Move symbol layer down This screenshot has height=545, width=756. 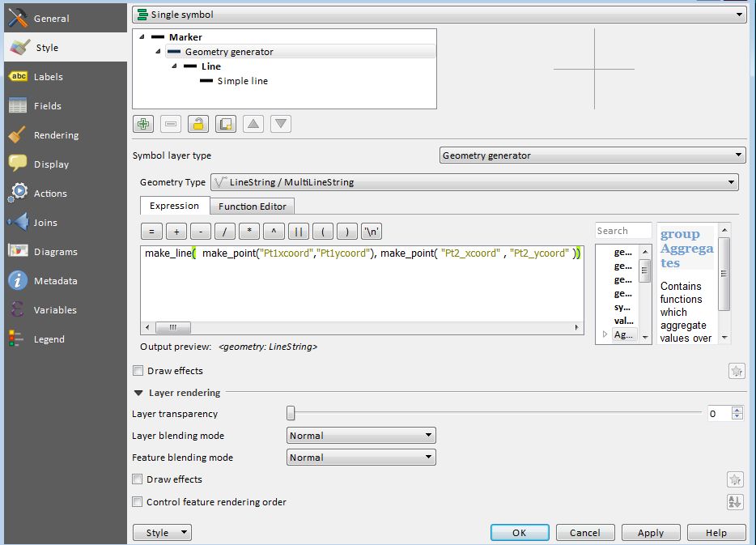(x=281, y=124)
